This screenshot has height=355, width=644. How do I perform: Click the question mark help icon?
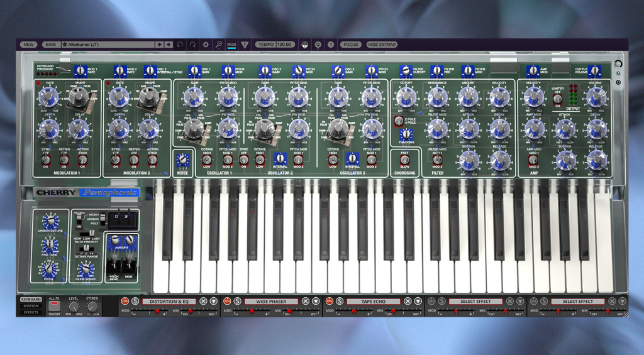pos(331,45)
